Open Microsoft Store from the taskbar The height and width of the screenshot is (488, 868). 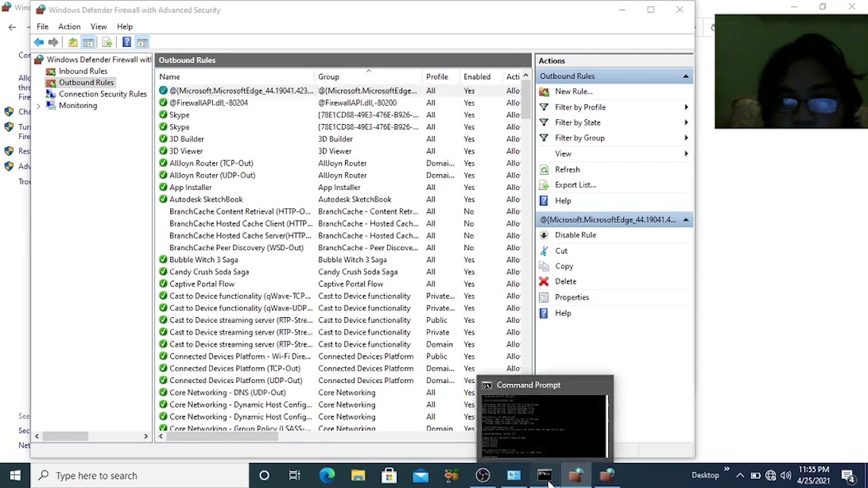[389, 476]
